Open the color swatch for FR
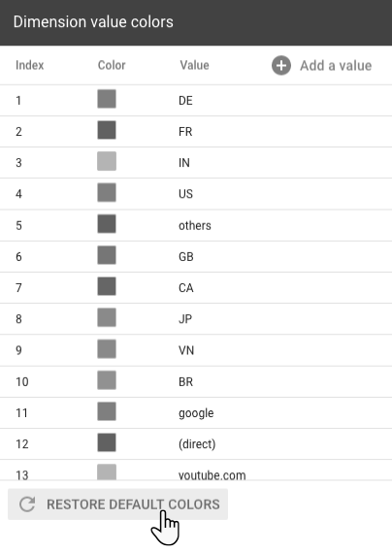This screenshot has width=392, height=552. tap(107, 130)
